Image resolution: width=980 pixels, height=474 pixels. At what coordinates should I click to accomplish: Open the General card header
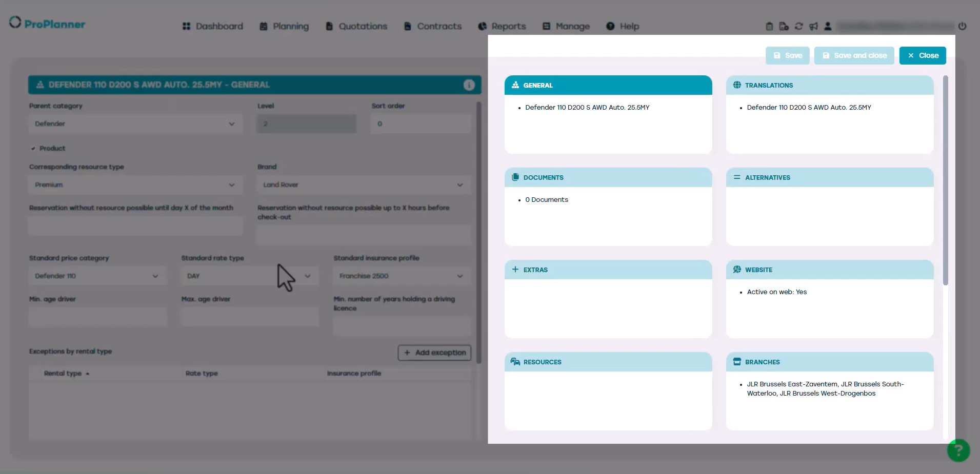coord(608,85)
